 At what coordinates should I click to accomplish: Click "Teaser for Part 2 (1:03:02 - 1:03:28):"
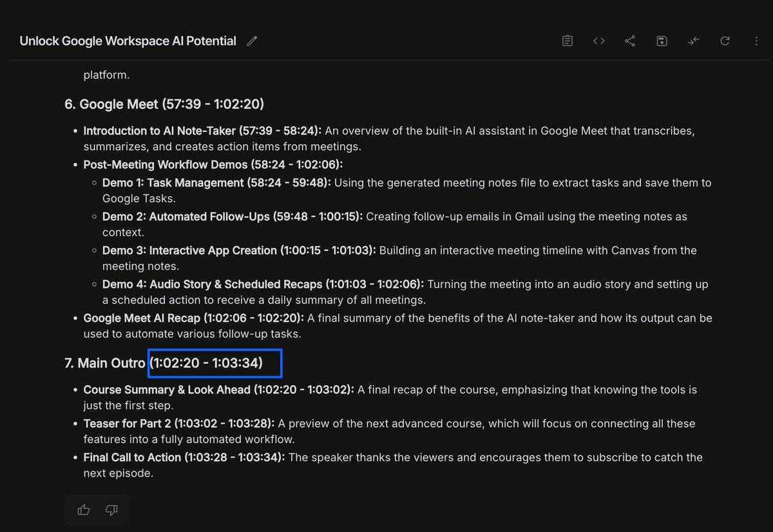coord(179,424)
